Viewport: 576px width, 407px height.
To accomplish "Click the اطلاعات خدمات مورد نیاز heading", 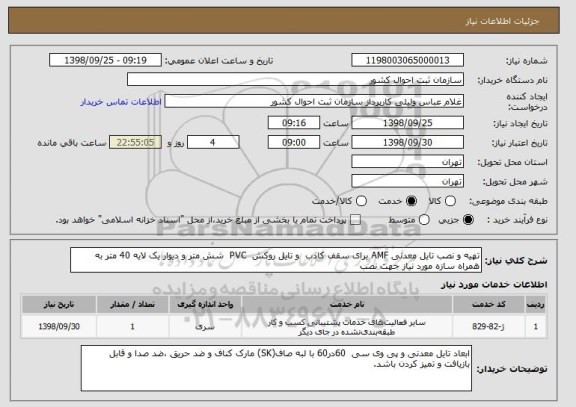I will 494,284.
